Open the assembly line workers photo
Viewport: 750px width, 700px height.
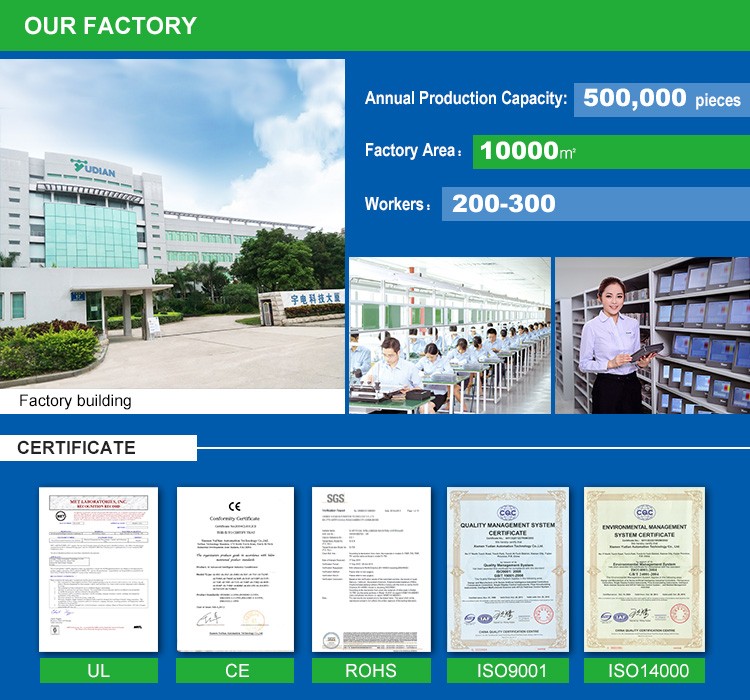pos(449,335)
